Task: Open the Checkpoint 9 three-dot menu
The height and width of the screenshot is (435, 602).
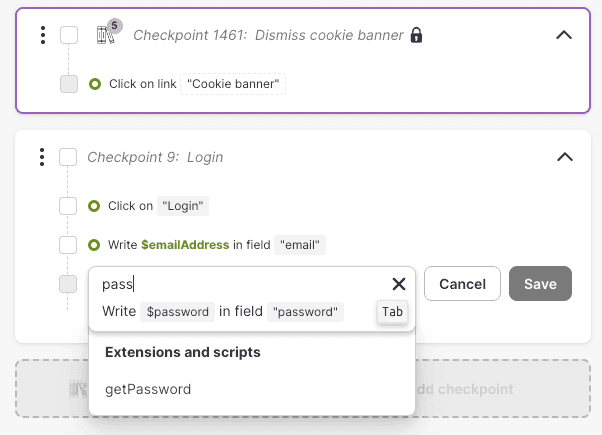Action: tap(41, 157)
